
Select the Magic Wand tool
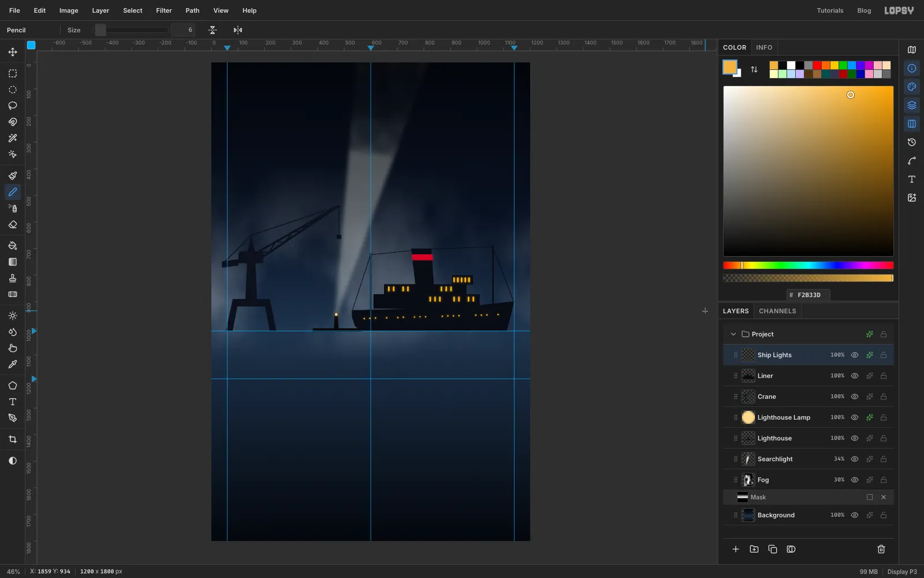tap(13, 138)
